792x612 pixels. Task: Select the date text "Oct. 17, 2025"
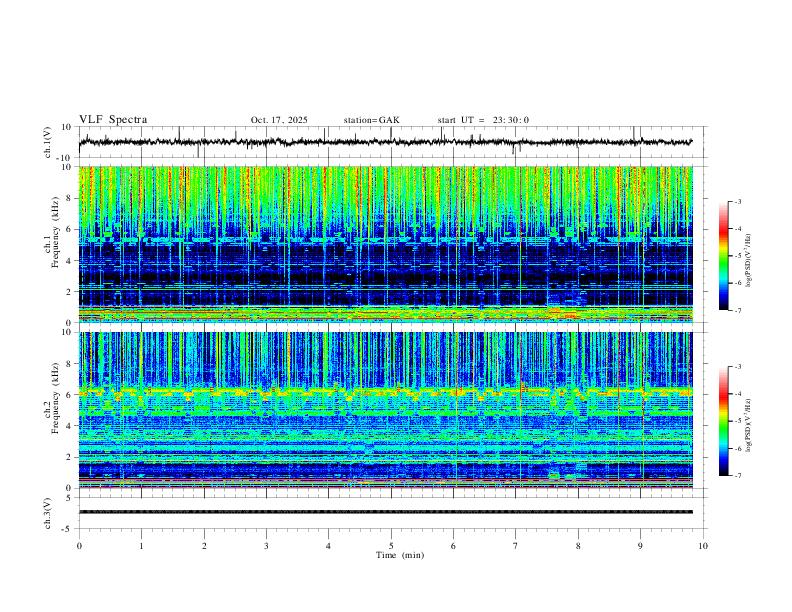click(x=279, y=120)
